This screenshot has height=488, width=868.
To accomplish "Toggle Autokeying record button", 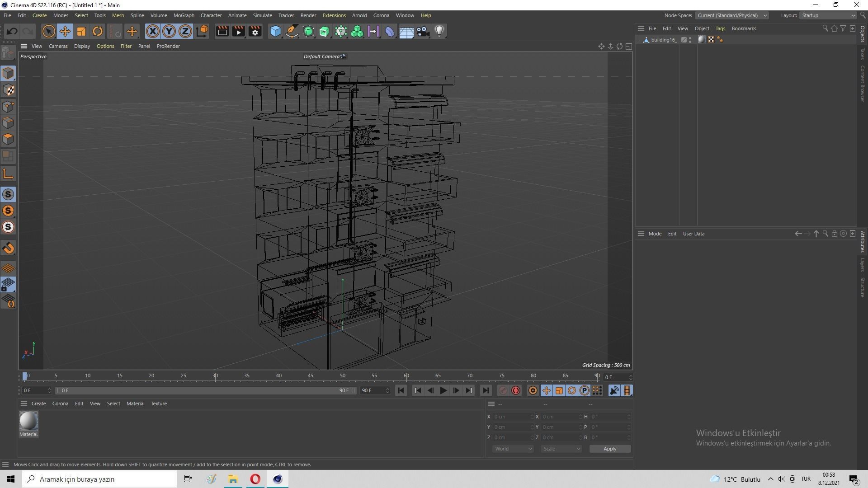I will 516,391.
